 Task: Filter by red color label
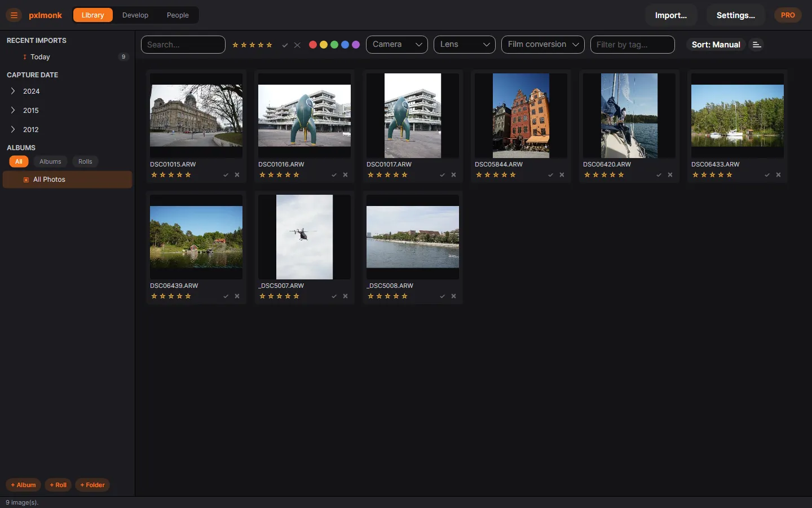click(x=313, y=45)
